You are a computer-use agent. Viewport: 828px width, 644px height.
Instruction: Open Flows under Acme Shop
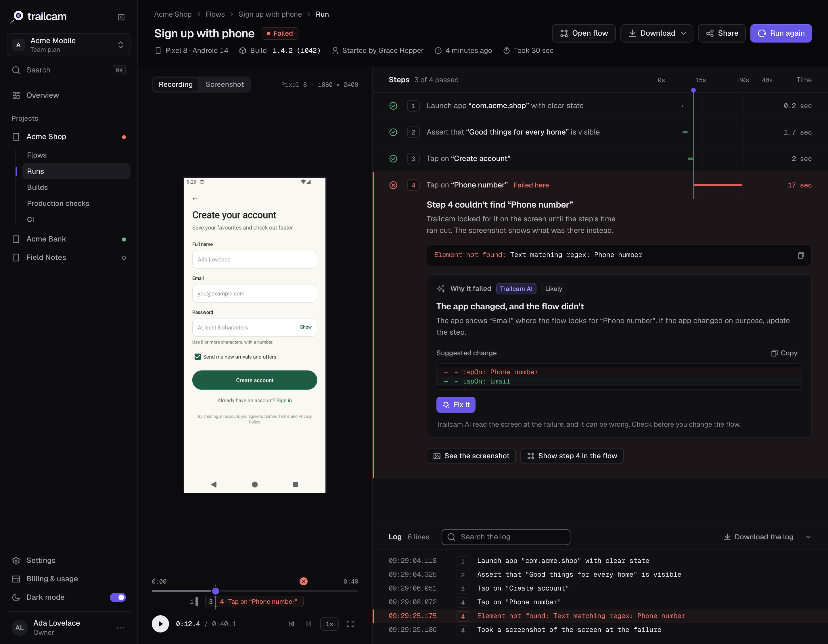(x=76, y=155)
